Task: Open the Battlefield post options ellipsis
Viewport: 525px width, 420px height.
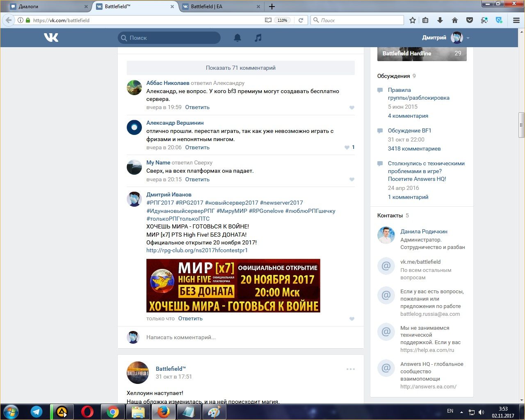Action: 350,369
